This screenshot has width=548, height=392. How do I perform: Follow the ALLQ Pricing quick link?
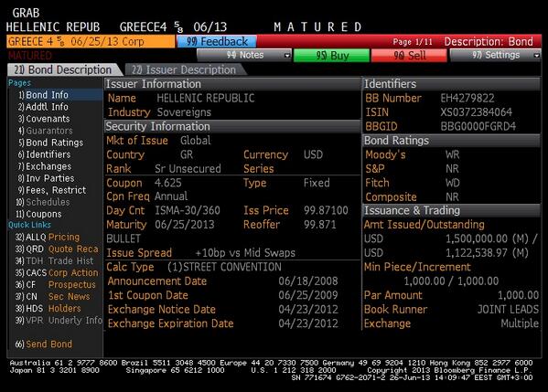click(48, 237)
